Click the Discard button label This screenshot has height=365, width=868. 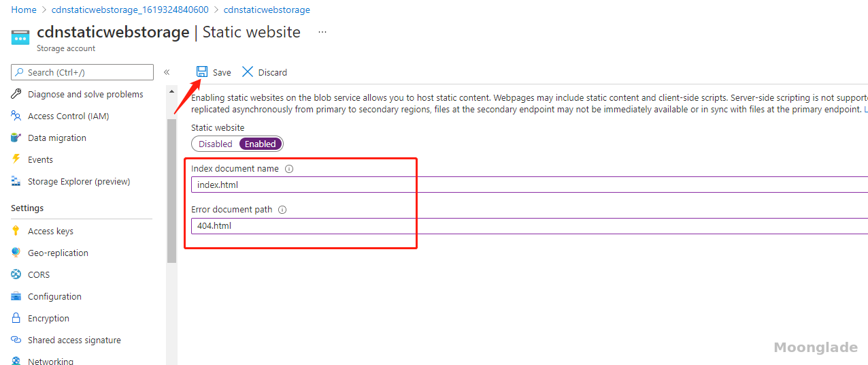(x=273, y=72)
